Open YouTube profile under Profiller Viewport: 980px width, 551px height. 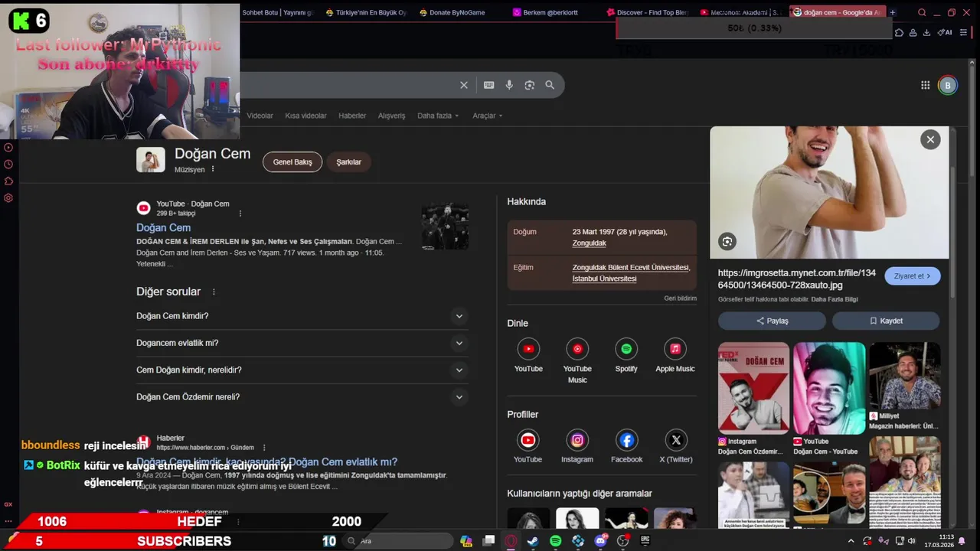[528, 447]
